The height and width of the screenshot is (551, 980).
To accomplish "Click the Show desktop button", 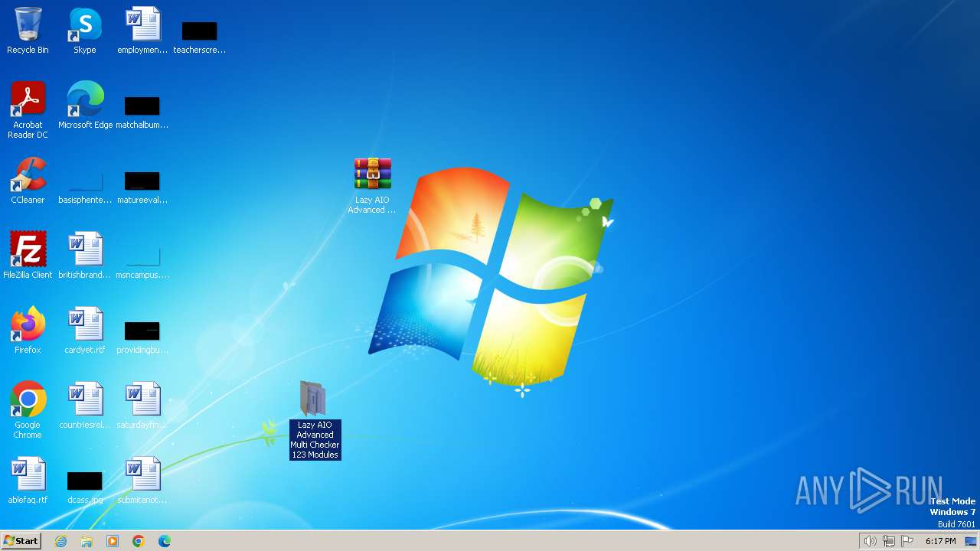I will point(971,541).
